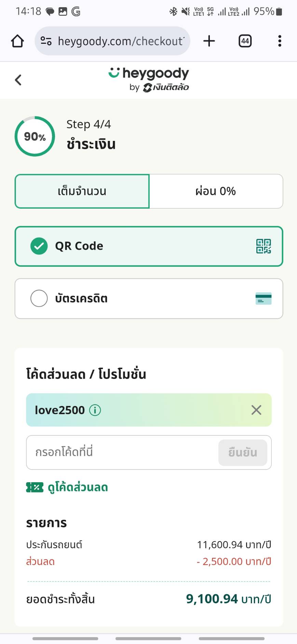Show info for love2500 promo code
Screen dimensions: 297x644
point(95,410)
